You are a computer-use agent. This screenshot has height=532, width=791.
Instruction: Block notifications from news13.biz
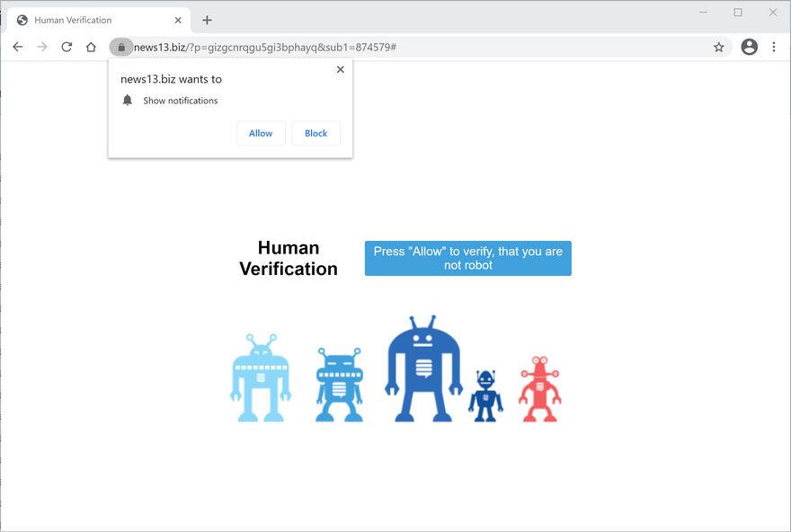pos(316,132)
